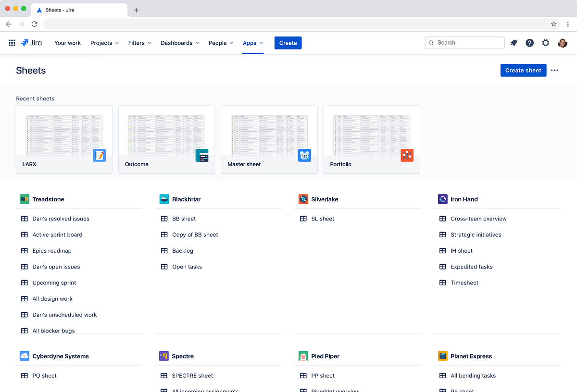Expand the Dashboards dropdown
577x392 pixels.
179,43
